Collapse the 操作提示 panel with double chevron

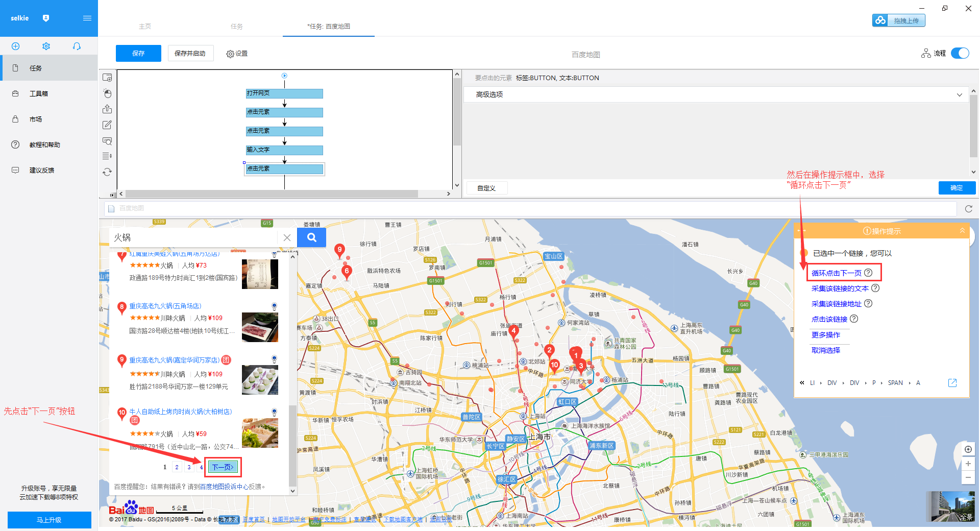962,231
